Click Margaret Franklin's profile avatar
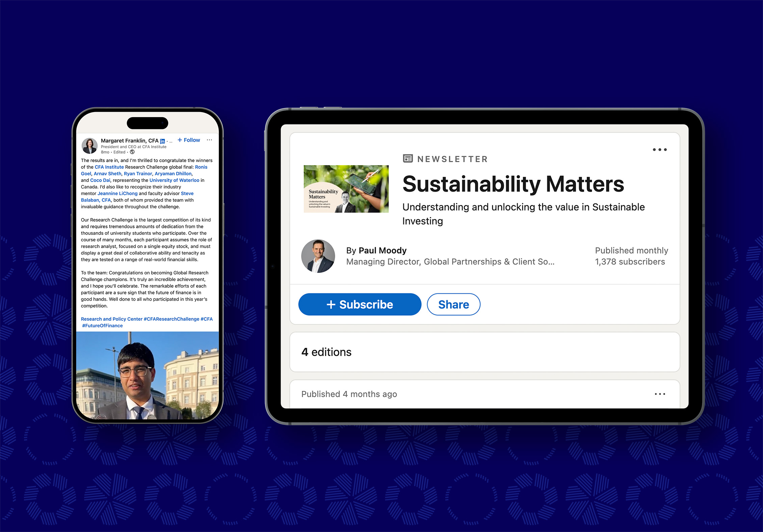 tap(89, 145)
